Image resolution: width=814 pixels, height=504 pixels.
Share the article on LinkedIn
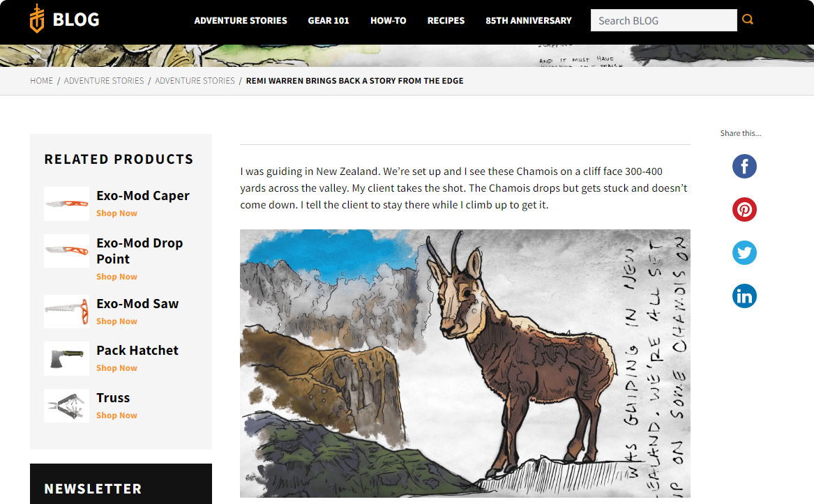click(744, 296)
